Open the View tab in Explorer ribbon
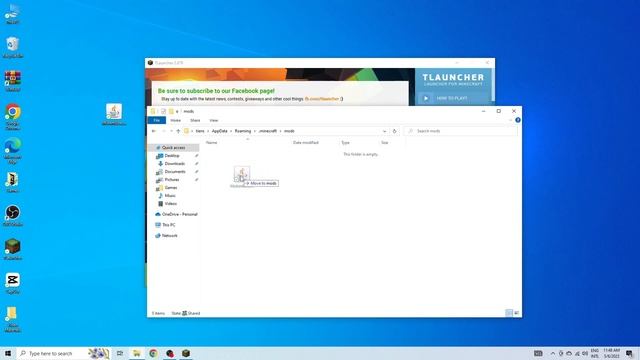This screenshot has width=640, height=360. click(x=213, y=120)
